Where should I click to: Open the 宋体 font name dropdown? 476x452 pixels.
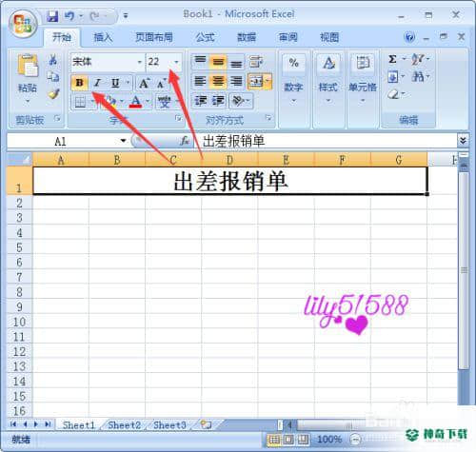pyautogui.click(x=139, y=62)
